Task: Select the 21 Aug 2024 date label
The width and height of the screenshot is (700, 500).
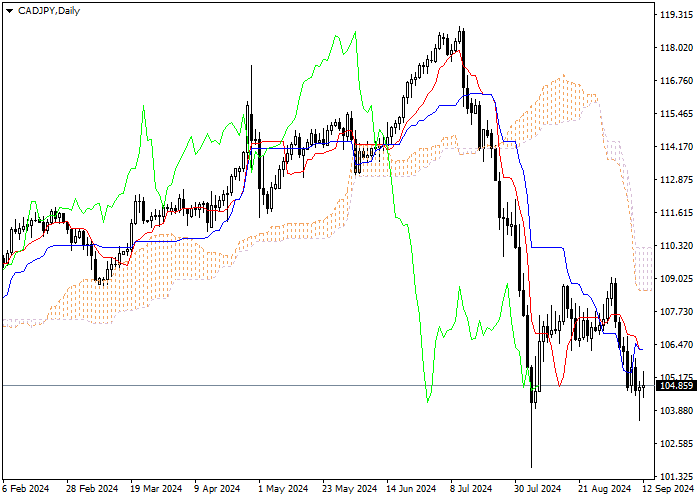Action: tap(604, 489)
